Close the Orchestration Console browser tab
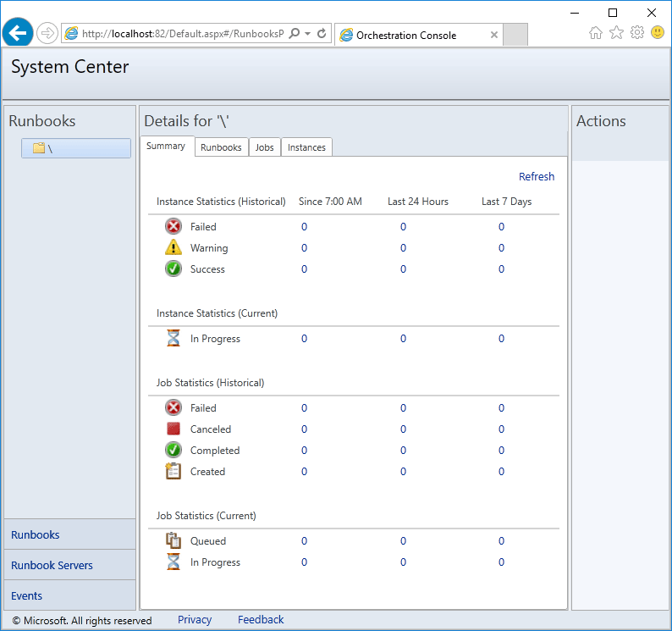This screenshot has height=631, width=672. point(494,35)
